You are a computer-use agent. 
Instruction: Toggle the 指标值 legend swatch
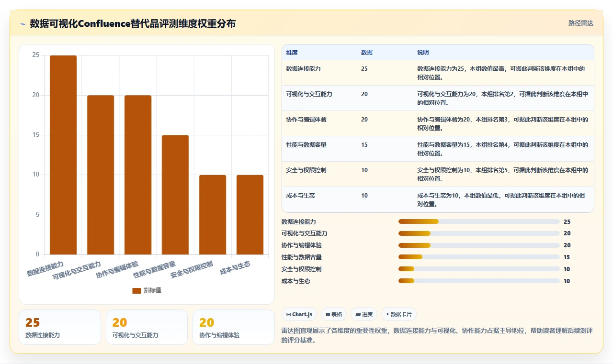[x=136, y=290]
